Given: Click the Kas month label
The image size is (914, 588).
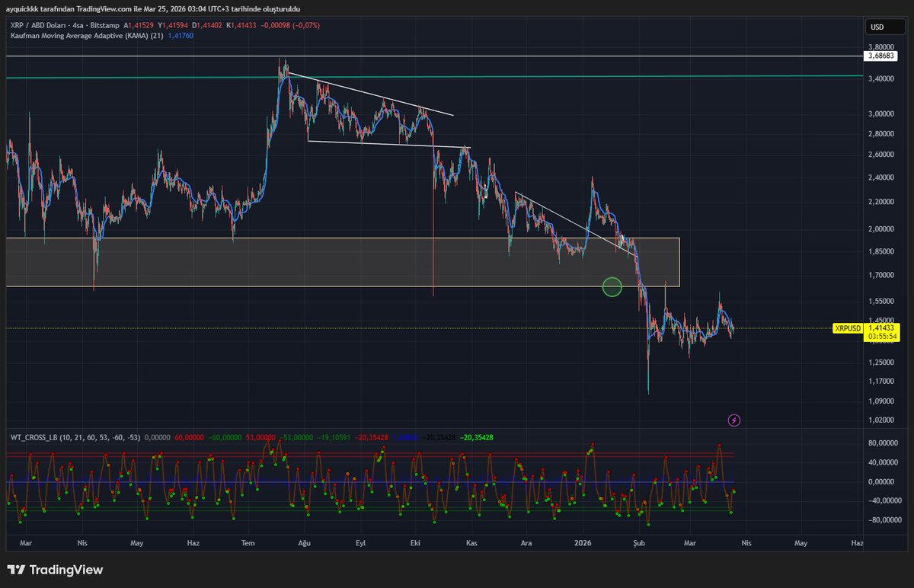Looking at the screenshot, I should (471, 543).
